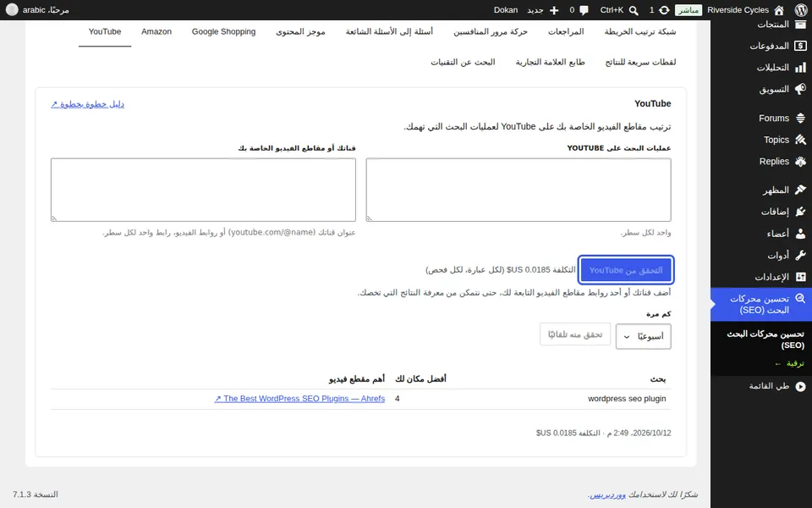Viewport: 812px width, 508px height.
Task: Select the طابع العلامة التجارية tab
Action: click(x=550, y=62)
